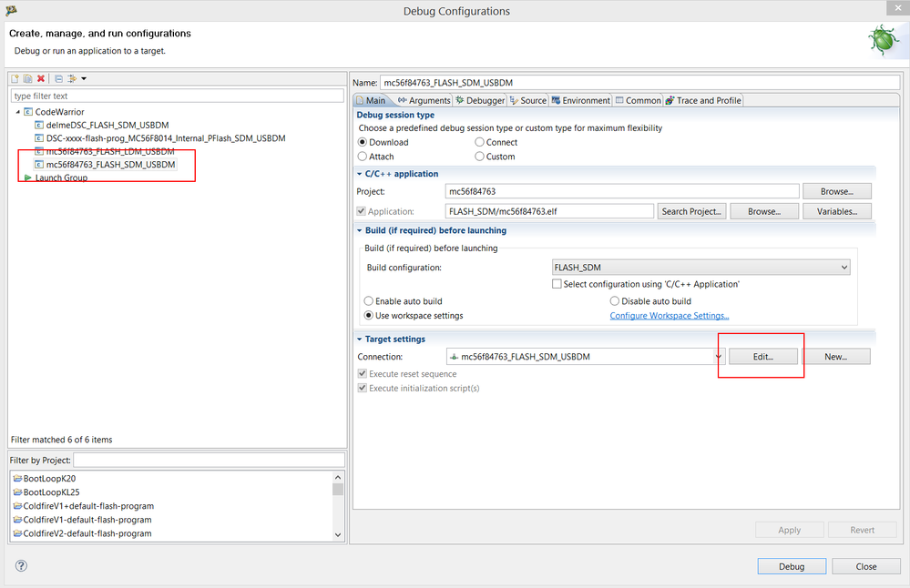910x588 pixels.
Task: Switch to the Debugger tab
Action: (x=480, y=100)
